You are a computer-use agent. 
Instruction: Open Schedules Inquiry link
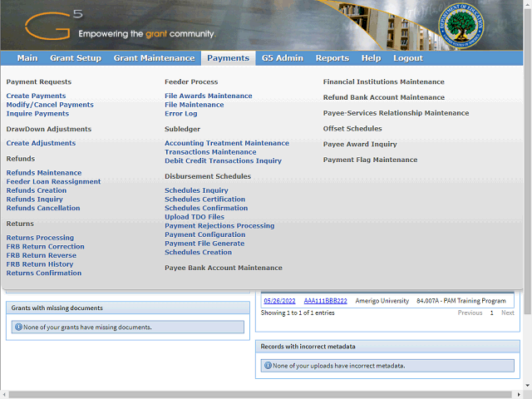(x=196, y=190)
